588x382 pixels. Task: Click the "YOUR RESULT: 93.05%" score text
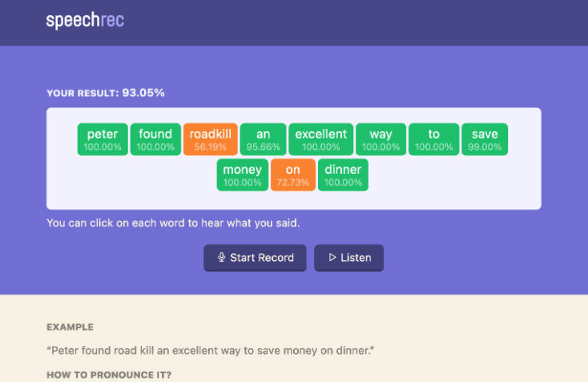[106, 93]
